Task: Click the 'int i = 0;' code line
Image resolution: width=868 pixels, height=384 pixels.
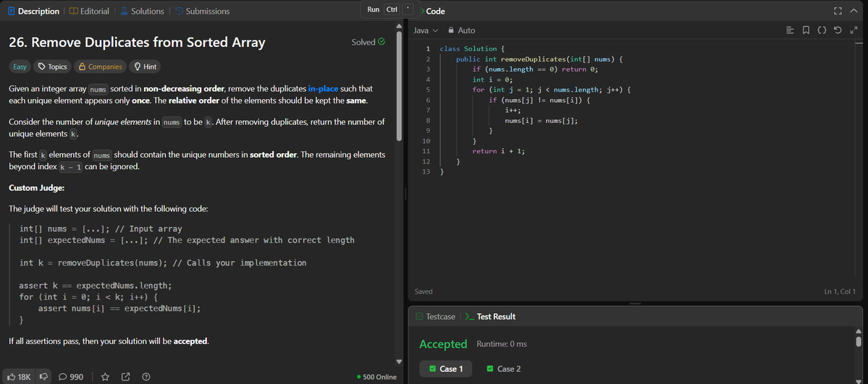Action: point(492,79)
